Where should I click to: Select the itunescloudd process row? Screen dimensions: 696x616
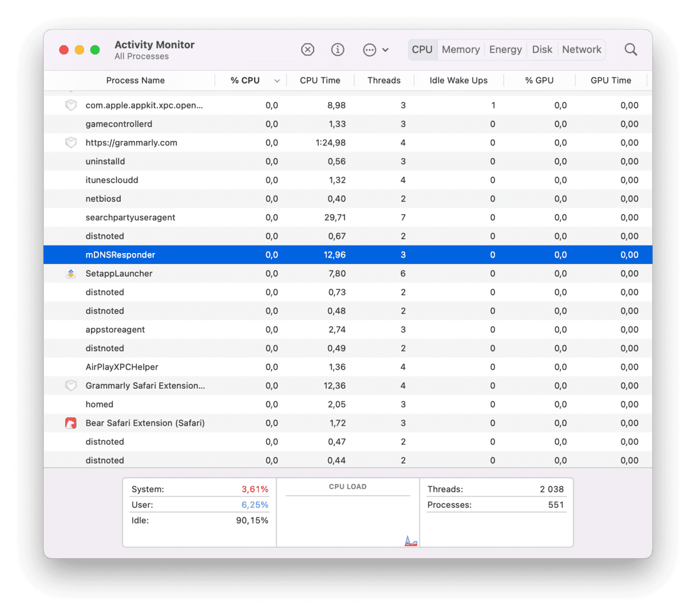[x=348, y=180]
